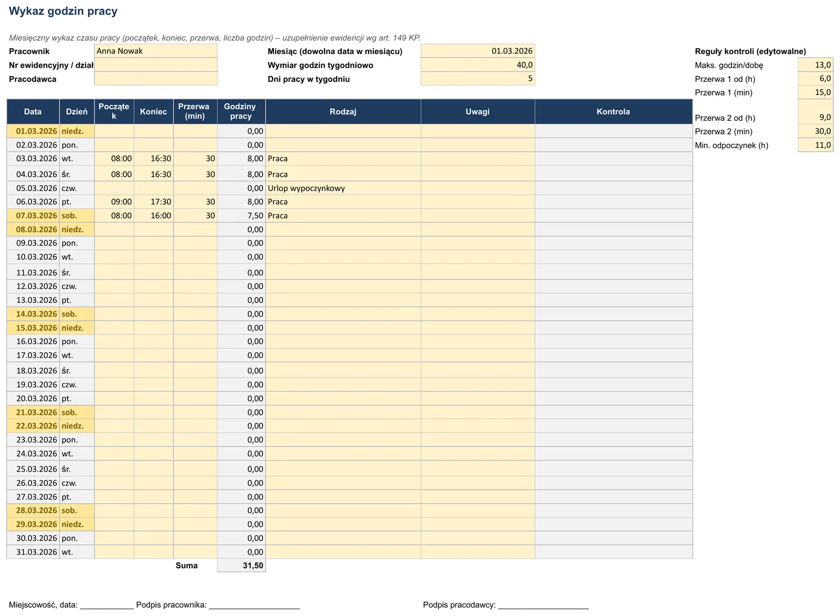This screenshot has height=616, width=840.
Task: Click the 'Praca' type cell for 03.03.2026
Action: click(343, 158)
